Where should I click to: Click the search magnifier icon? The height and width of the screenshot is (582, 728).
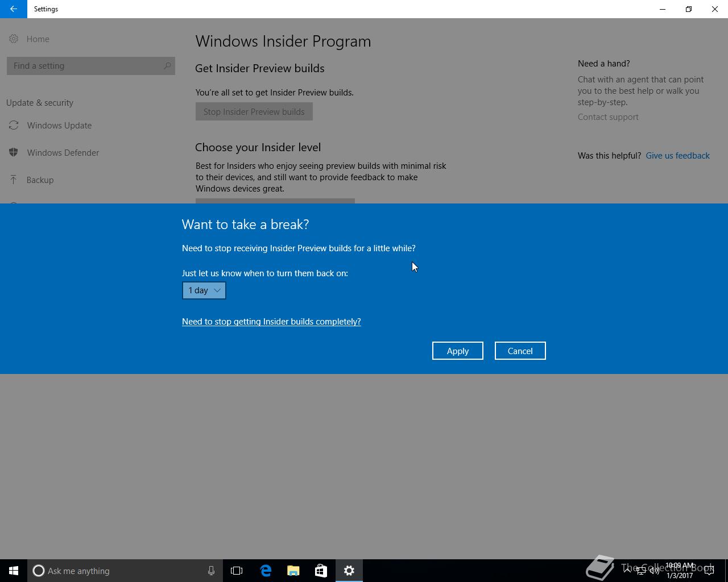tap(167, 66)
